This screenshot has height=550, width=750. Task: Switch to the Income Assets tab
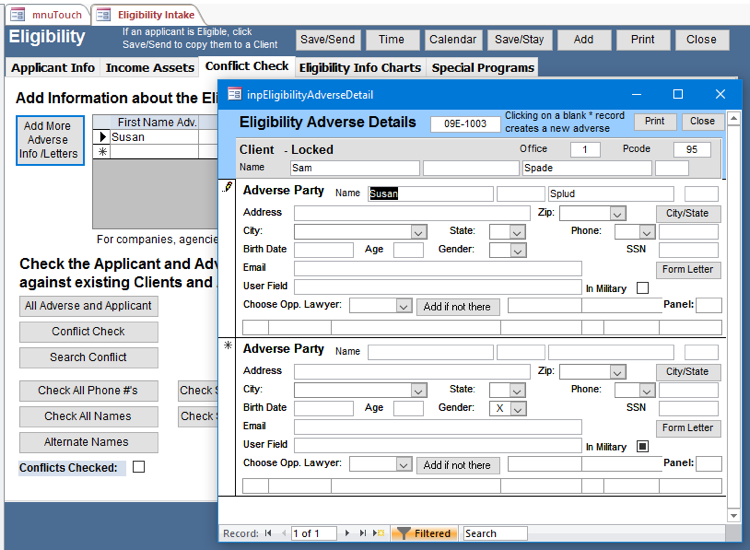[150, 68]
